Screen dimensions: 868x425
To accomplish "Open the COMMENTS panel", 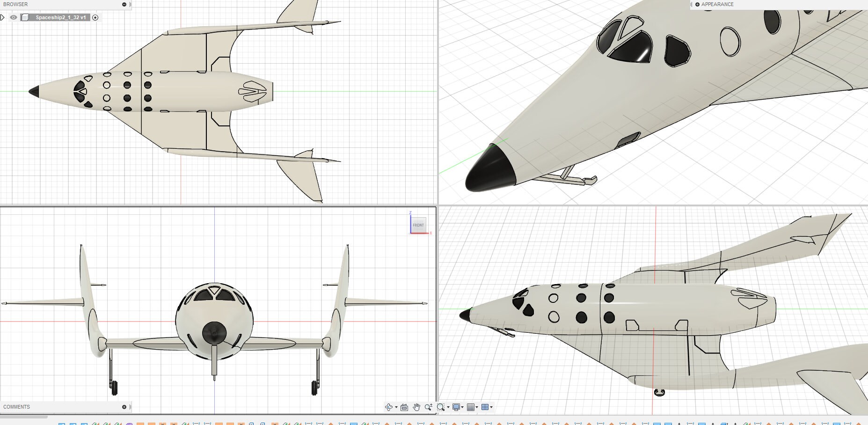I will point(16,406).
